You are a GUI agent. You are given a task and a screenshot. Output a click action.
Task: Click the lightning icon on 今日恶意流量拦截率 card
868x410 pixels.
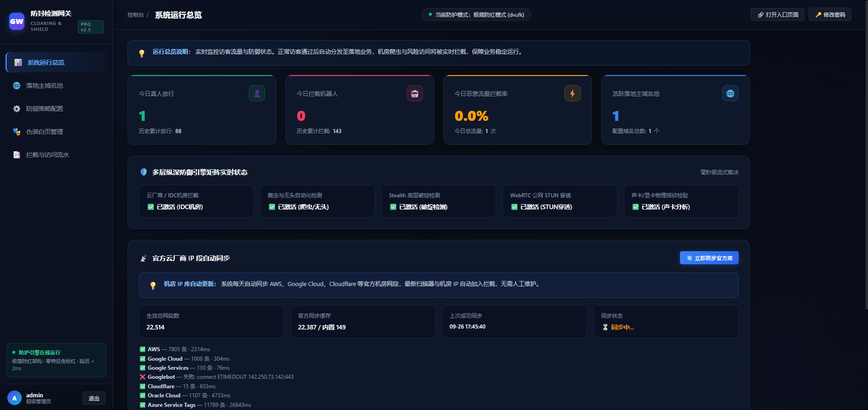573,93
